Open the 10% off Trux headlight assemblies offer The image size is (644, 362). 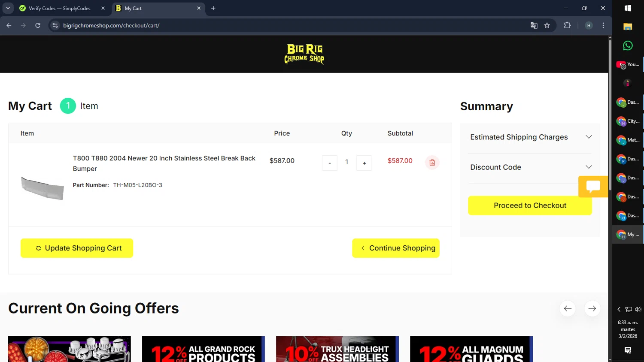click(337, 349)
